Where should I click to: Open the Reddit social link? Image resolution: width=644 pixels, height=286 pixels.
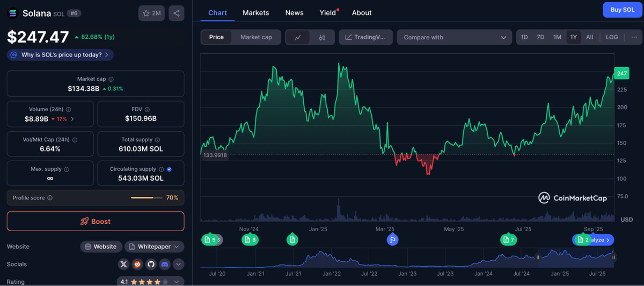[137, 264]
